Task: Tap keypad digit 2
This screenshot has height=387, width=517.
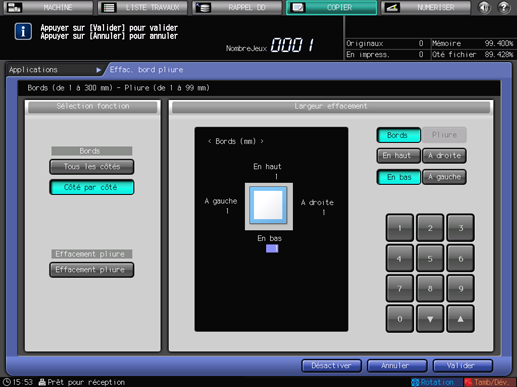Action: tap(430, 228)
